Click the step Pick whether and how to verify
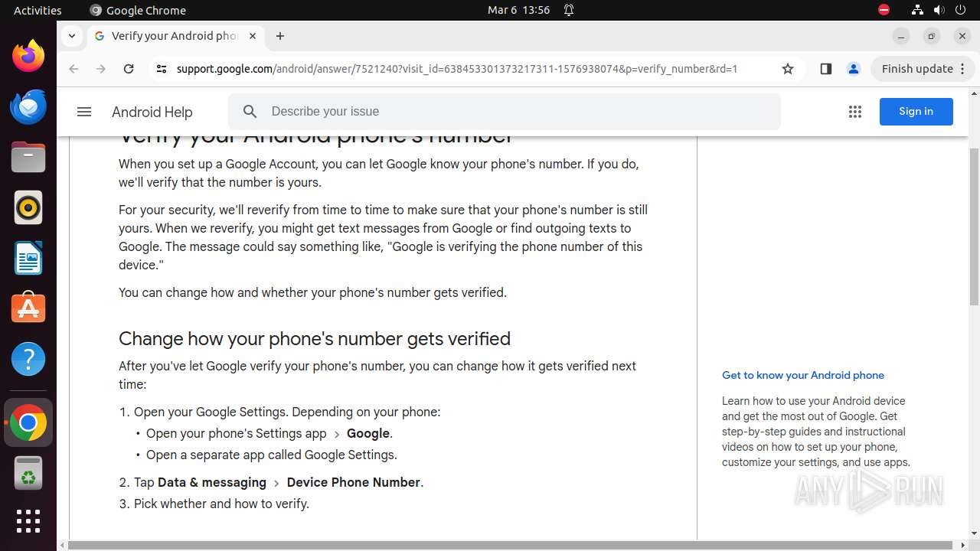This screenshot has height=551, width=980. click(x=221, y=504)
